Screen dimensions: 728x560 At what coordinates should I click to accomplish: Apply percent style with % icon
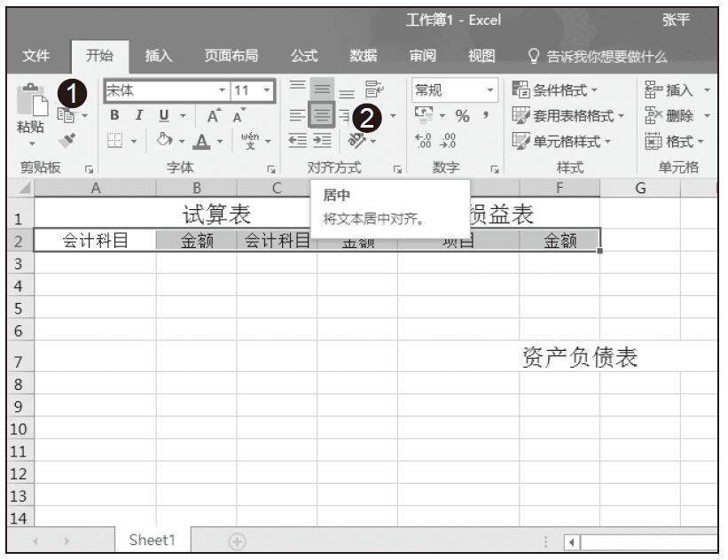coord(462,115)
